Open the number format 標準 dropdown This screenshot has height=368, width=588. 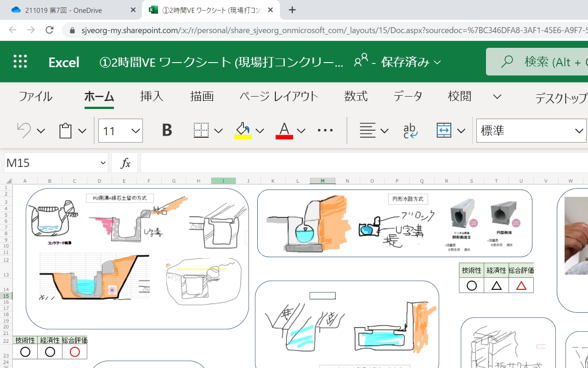531,131
